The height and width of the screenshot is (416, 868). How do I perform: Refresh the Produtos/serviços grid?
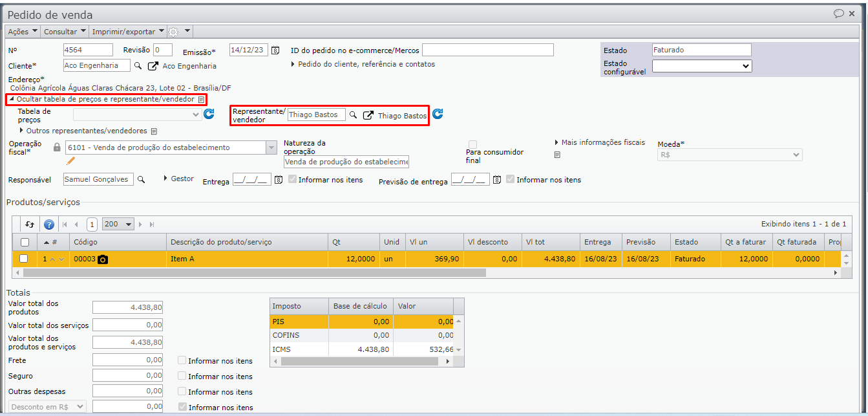(30, 224)
